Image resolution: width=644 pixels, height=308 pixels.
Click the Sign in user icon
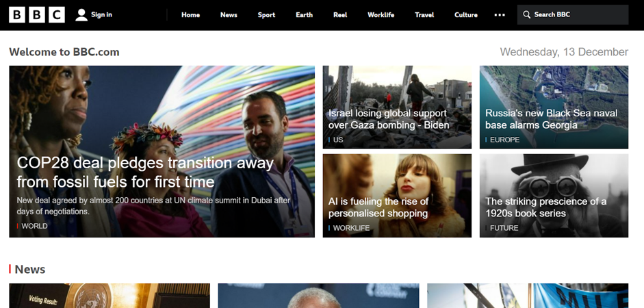point(81,15)
